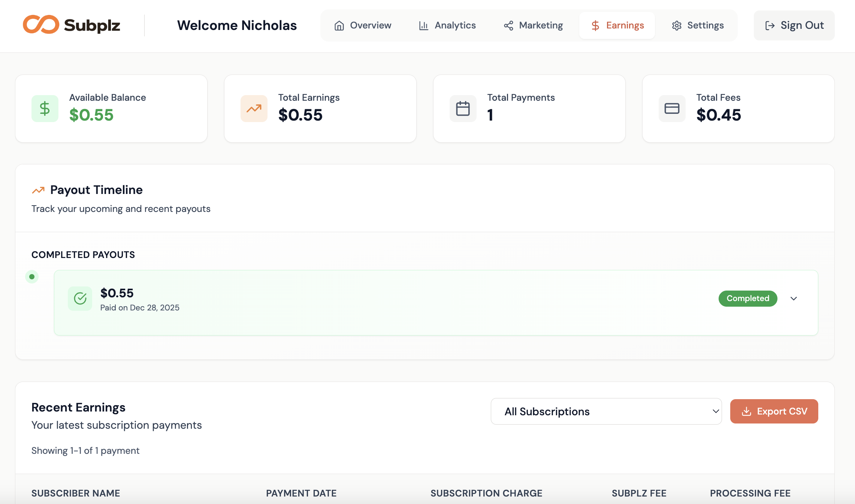Click the green status dot next to the payout
Image resolution: width=855 pixels, height=504 pixels.
[x=33, y=277]
